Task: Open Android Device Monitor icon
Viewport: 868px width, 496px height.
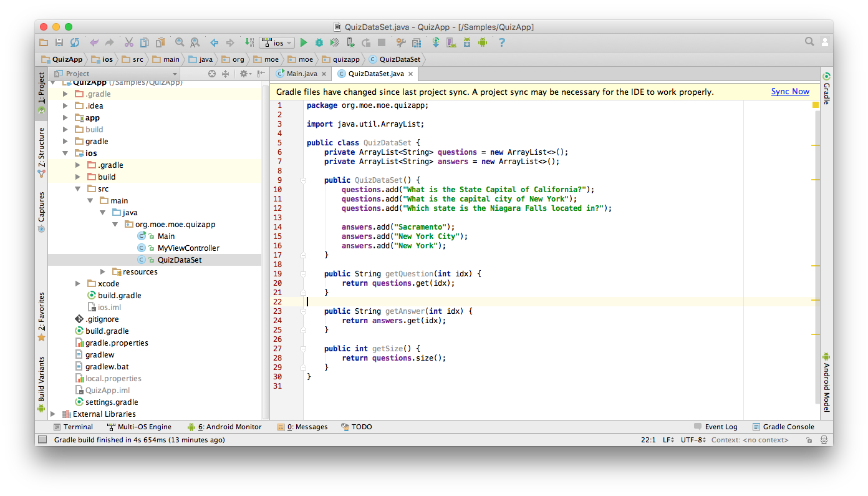Action: [482, 42]
